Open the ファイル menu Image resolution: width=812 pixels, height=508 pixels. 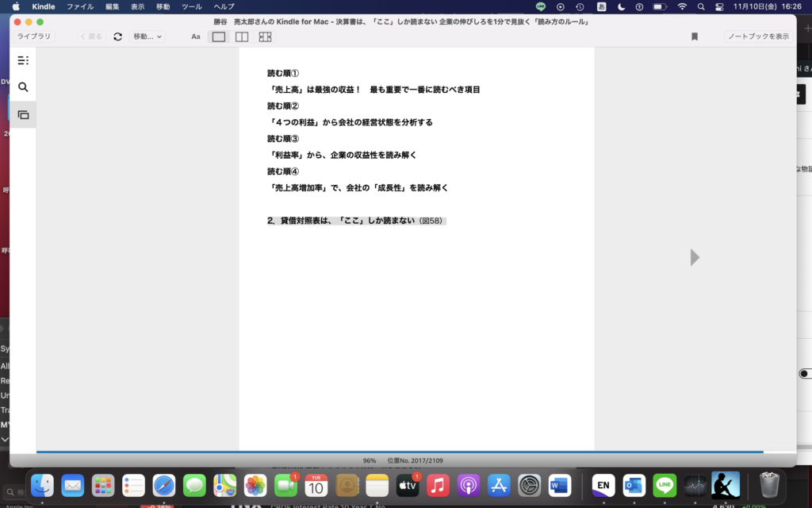[80, 6]
